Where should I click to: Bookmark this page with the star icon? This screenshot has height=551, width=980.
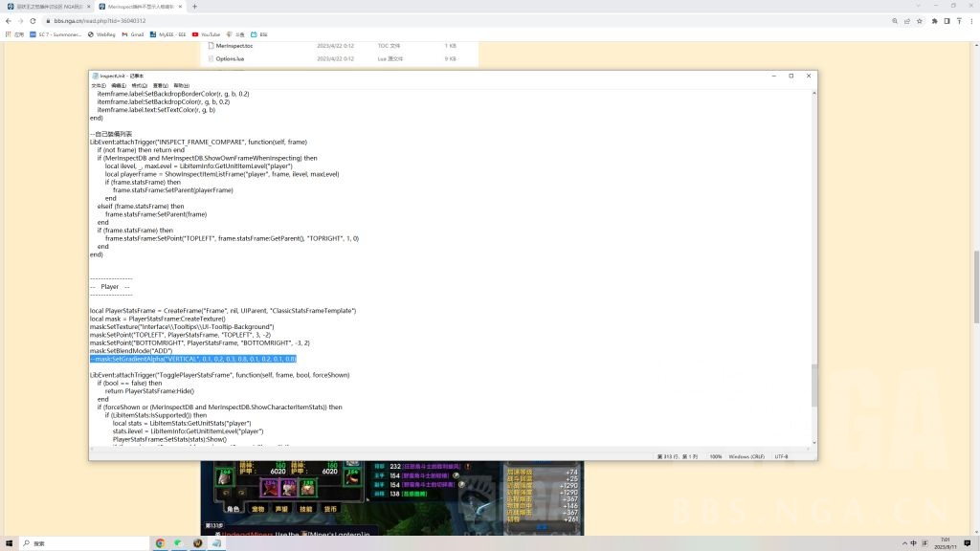pyautogui.click(x=920, y=20)
